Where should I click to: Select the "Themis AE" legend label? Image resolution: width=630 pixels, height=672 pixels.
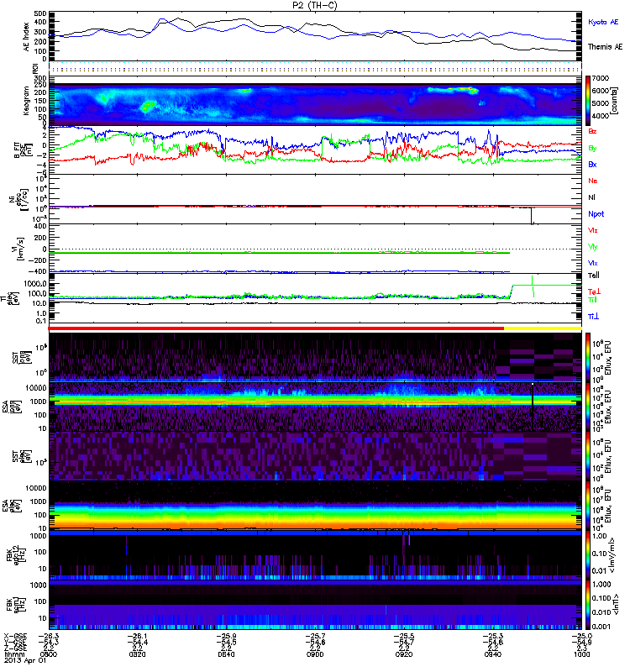coord(605,47)
